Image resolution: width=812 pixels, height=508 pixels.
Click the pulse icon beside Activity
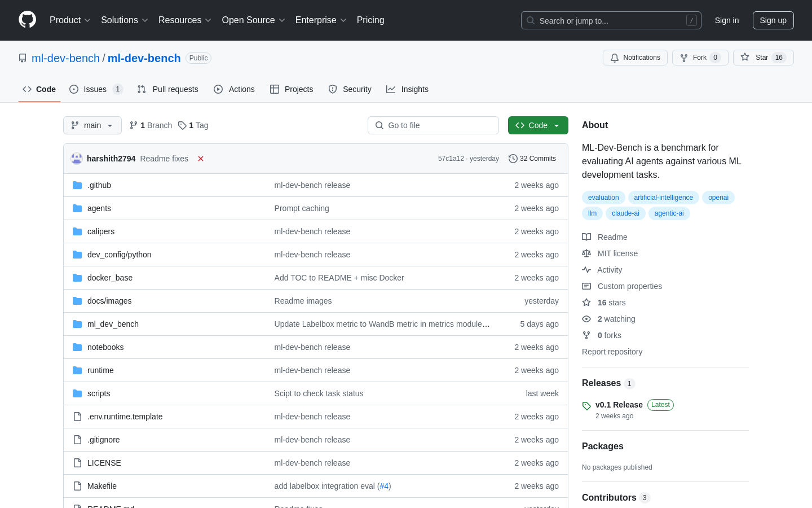click(x=586, y=270)
